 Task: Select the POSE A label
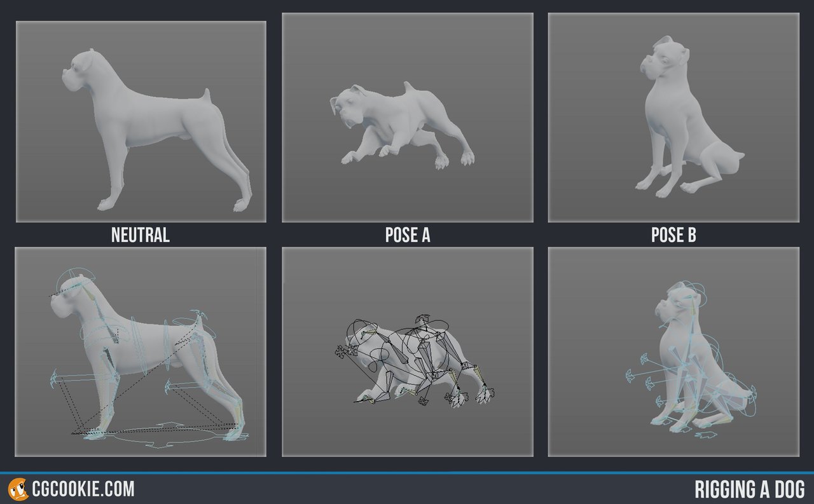pos(408,235)
